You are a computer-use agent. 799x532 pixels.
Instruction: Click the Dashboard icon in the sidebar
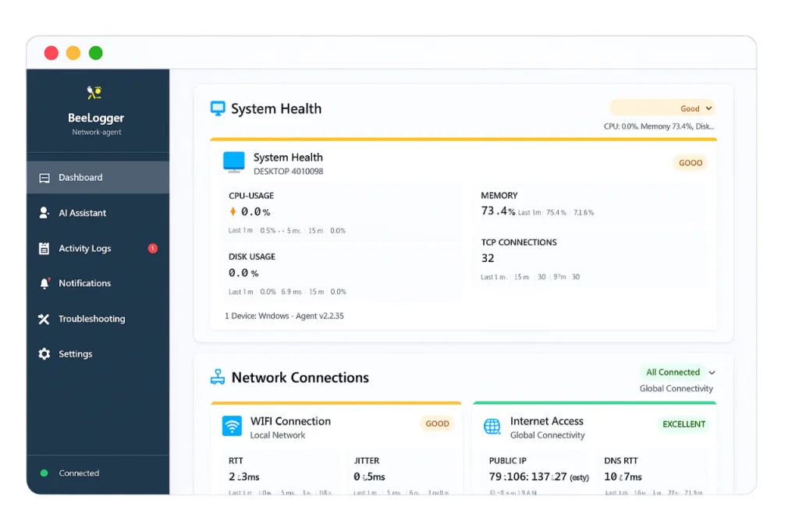pos(44,178)
